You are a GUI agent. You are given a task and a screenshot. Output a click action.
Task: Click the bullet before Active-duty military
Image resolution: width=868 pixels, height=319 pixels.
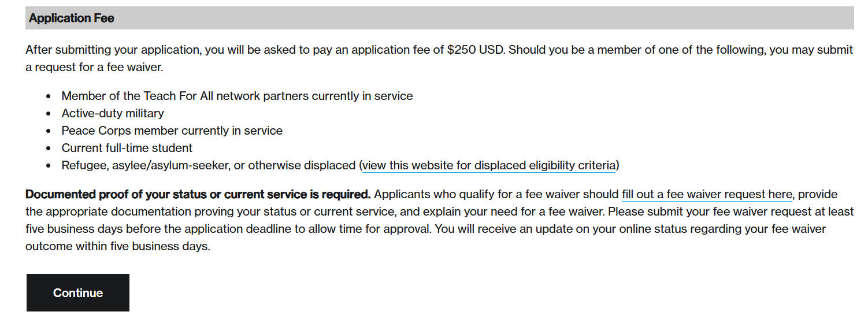[x=49, y=114]
